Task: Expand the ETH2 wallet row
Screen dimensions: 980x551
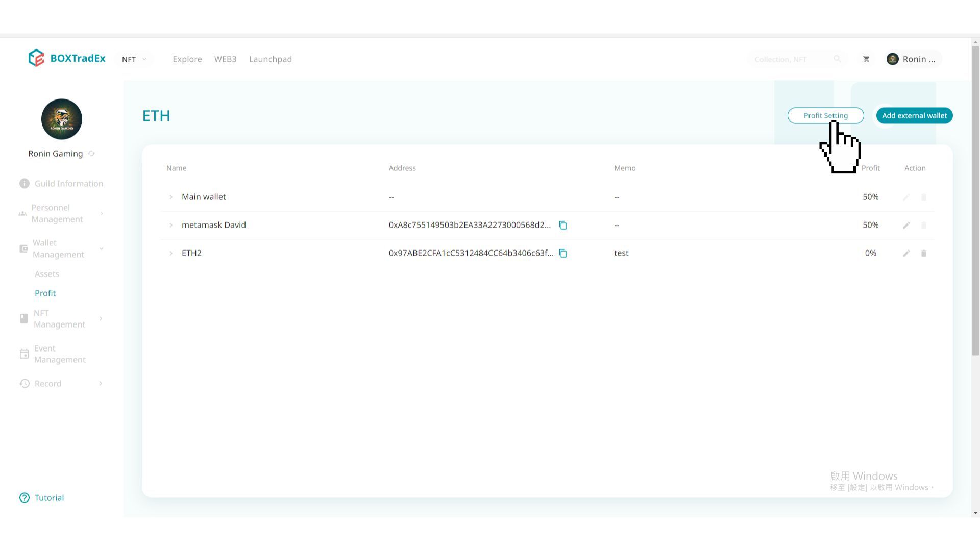Action: (171, 253)
